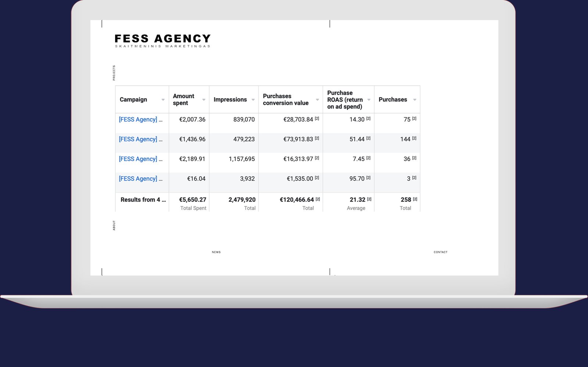Click the Purchases column header text
Viewport: 588px width, 367px height.
(x=393, y=100)
